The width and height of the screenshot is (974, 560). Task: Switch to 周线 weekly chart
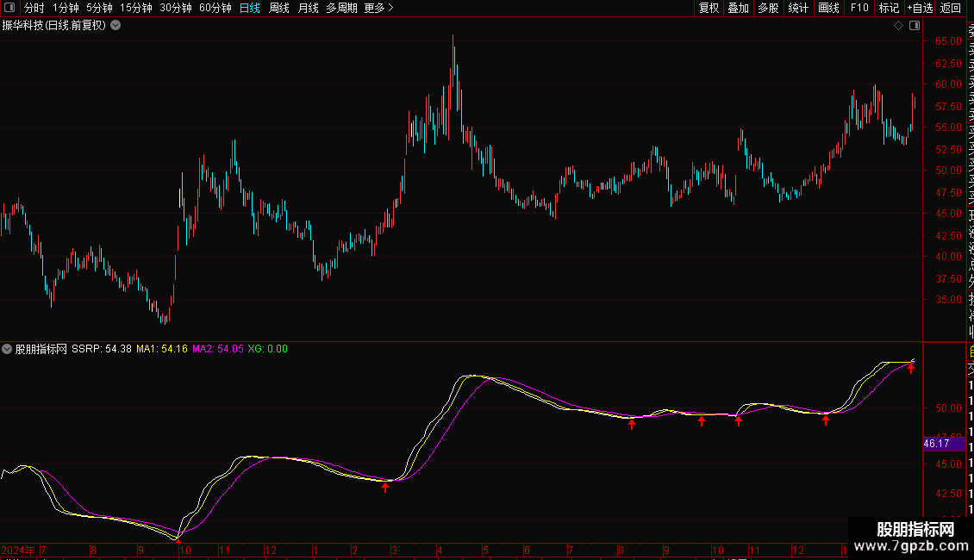tap(279, 8)
